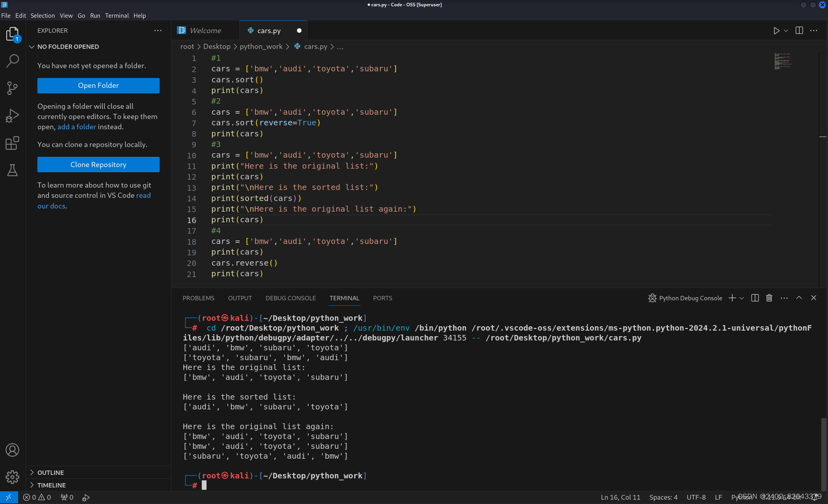The height and width of the screenshot is (504, 828).
Task: Open the Manage gear icon
Action: pyautogui.click(x=13, y=477)
